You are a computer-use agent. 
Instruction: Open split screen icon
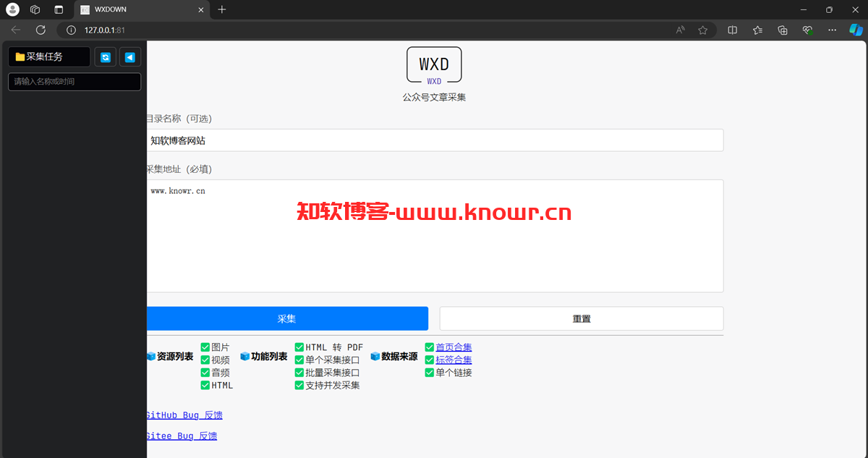coord(733,30)
